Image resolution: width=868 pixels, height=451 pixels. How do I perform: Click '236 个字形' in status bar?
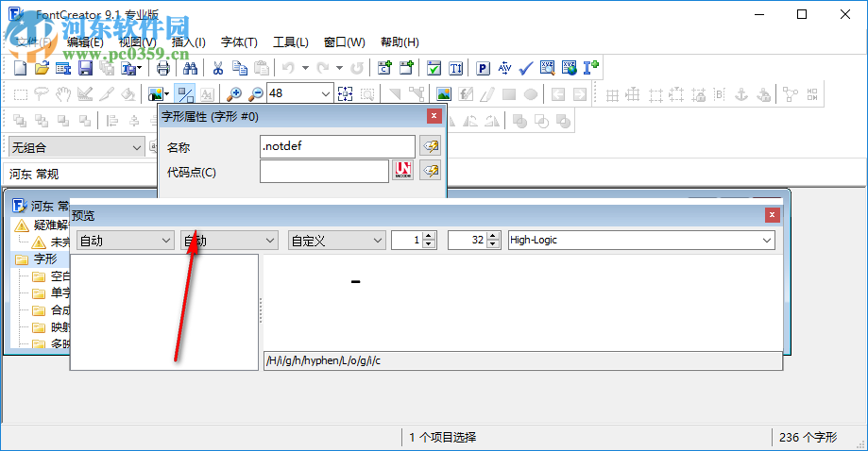tap(808, 437)
